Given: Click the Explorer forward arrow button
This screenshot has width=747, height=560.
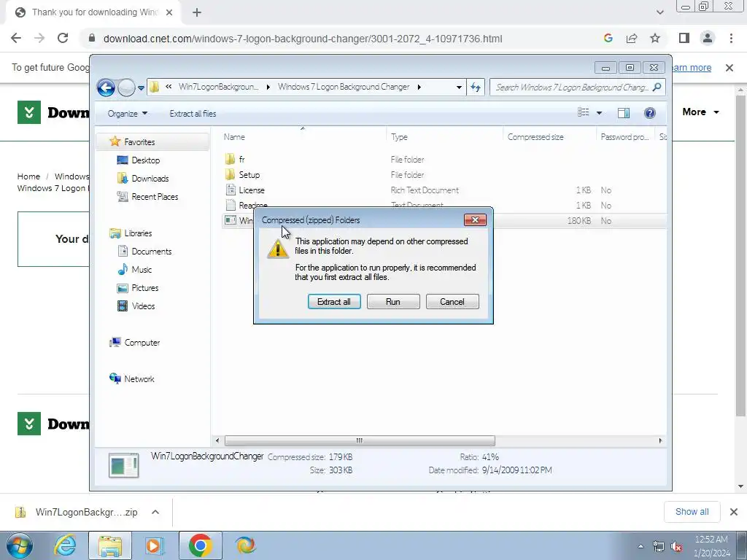Looking at the screenshot, I should (x=126, y=87).
